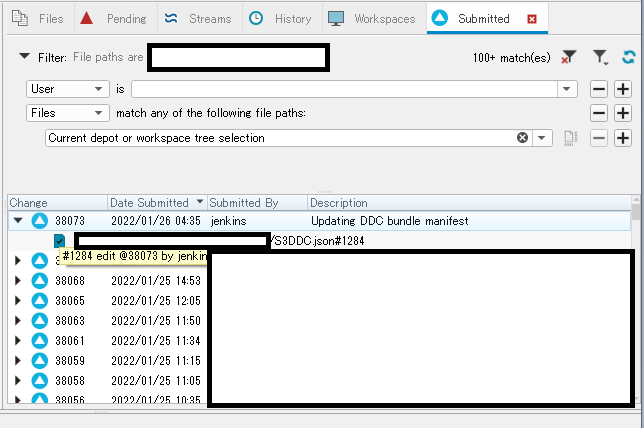The height and width of the screenshot is (428, 644).
Task: Click the file icon next to S3DDC.json#1284
Action: tap(60, 241)
